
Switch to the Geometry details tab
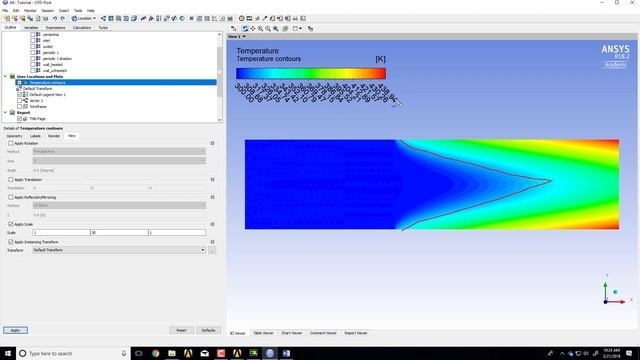pyautogui.click(x=14, y=136)
